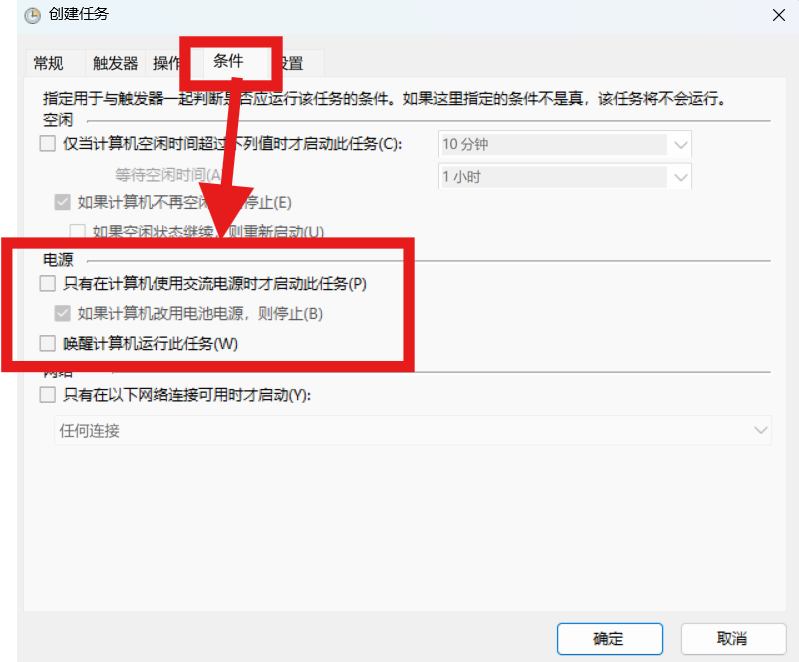
Task: Expand the 10 分钟 idle duration dropdown
Action: (681, 145)
